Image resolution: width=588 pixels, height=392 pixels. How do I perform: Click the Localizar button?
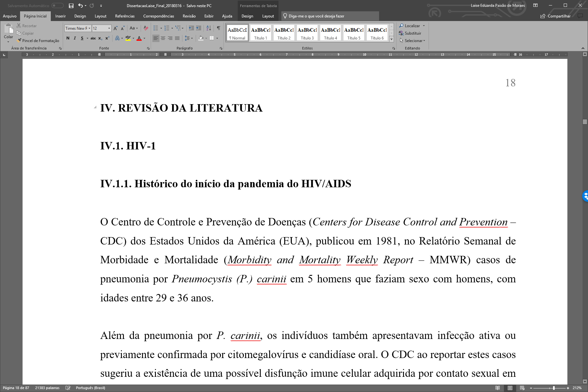click(x=409, y=26)
